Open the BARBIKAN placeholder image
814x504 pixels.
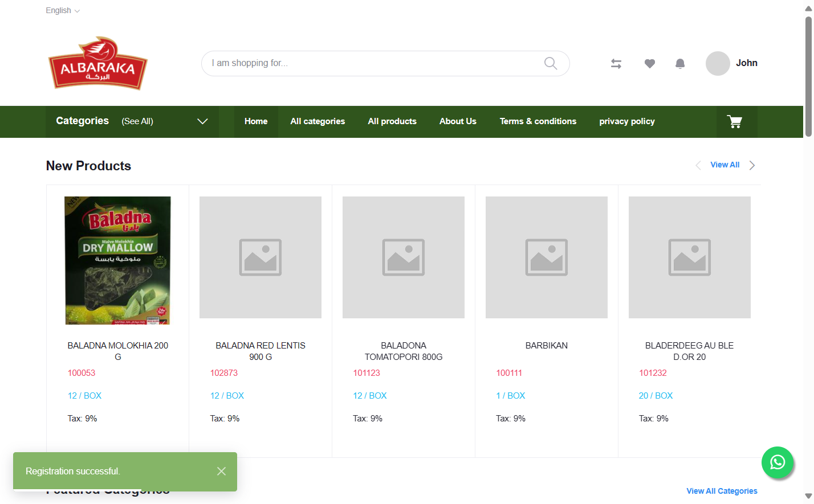tap(547, 257)
